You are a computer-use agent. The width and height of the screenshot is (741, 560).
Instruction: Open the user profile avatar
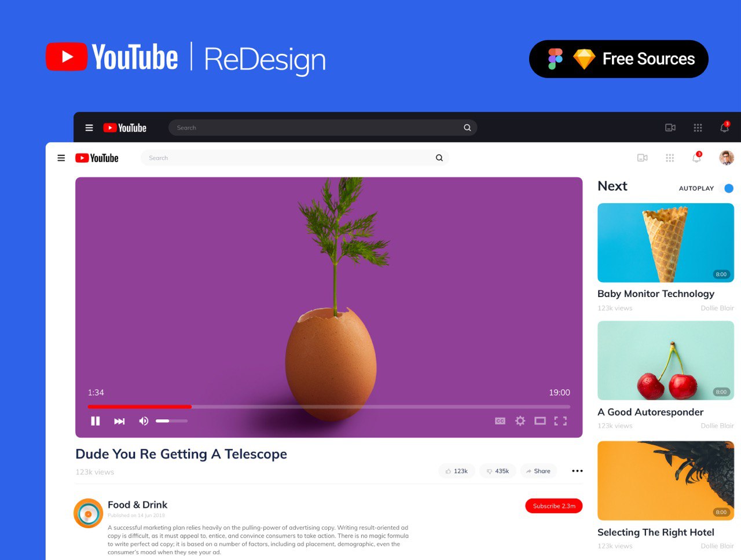point(727,158)
